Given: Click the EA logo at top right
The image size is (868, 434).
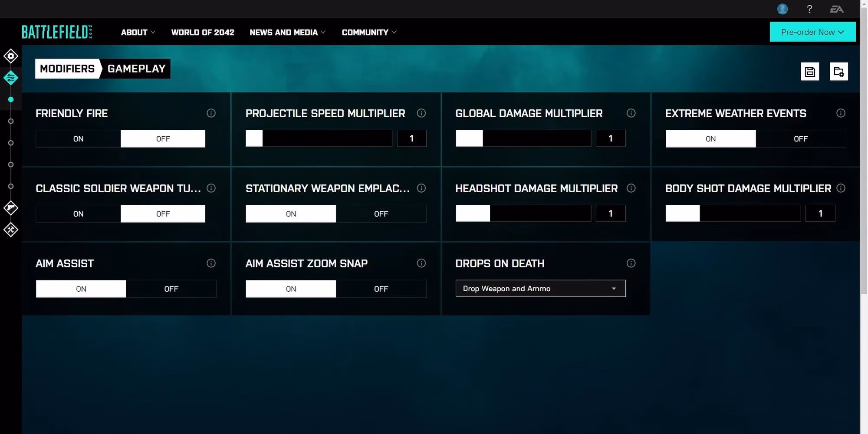Looking at the screenshot, I should click(x=838, y=9).
